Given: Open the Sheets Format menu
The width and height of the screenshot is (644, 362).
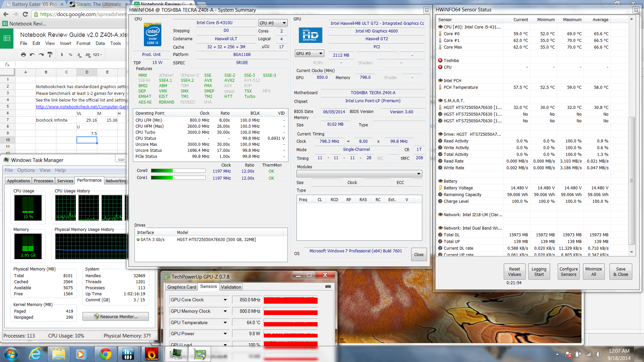Looking at the screenshot, I should point(83,43).
